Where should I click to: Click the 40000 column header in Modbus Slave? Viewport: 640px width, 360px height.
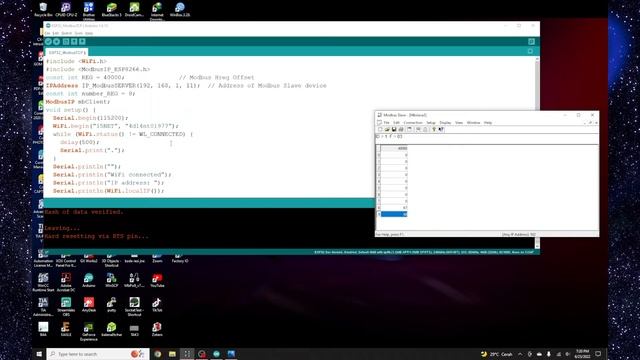tap(394, 148)
